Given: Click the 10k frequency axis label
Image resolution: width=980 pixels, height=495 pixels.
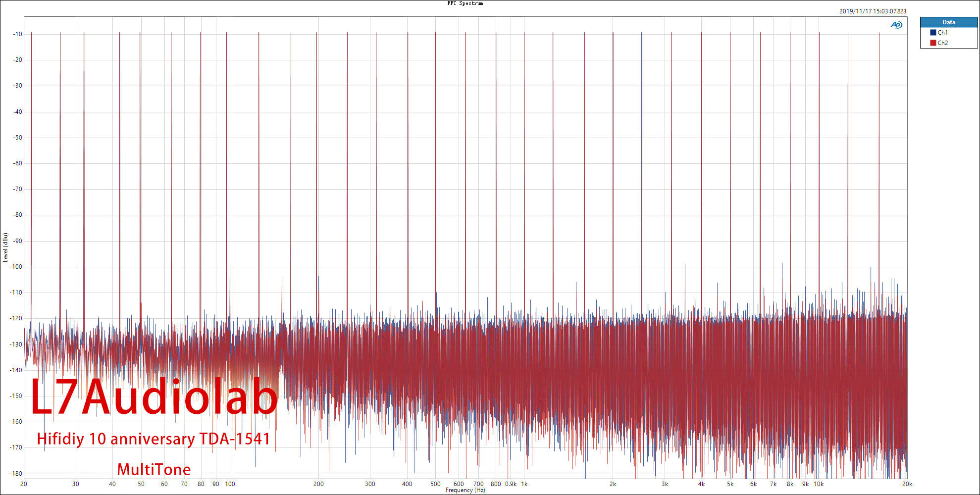Looking at the screenshot, I should coord(819,484).
